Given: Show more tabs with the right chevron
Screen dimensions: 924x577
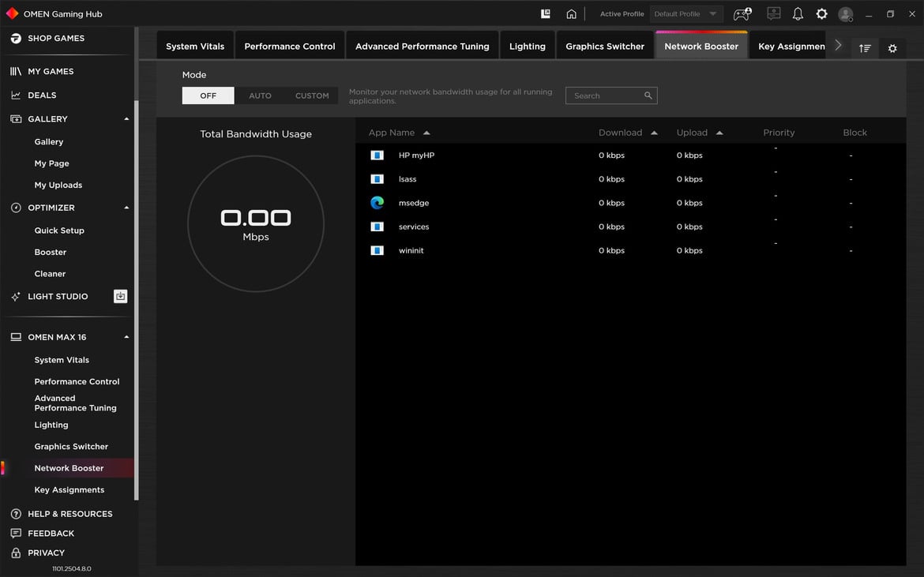Looking at the screenshot, I should tap(838, 45).
